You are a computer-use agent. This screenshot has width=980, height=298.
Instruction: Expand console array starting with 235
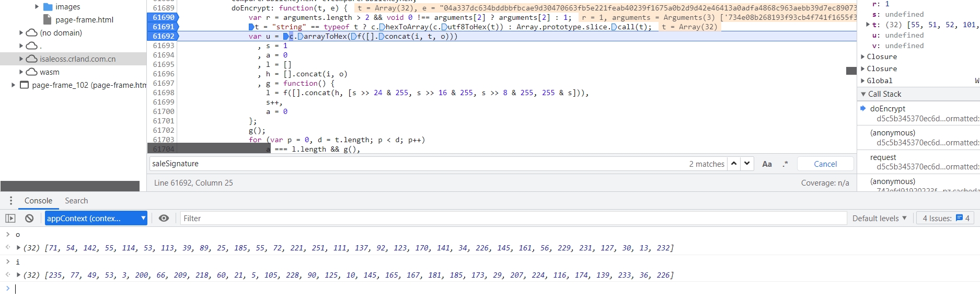tap(19, 275)
